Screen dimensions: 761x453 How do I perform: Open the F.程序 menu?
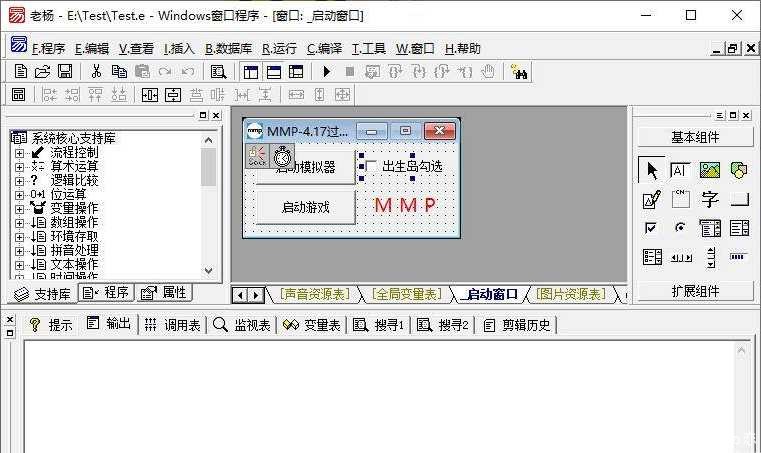(48, 49)
